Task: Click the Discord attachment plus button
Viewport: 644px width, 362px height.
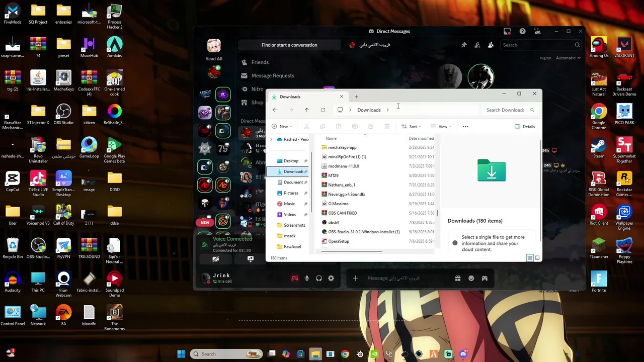Action: pos(355,278)
